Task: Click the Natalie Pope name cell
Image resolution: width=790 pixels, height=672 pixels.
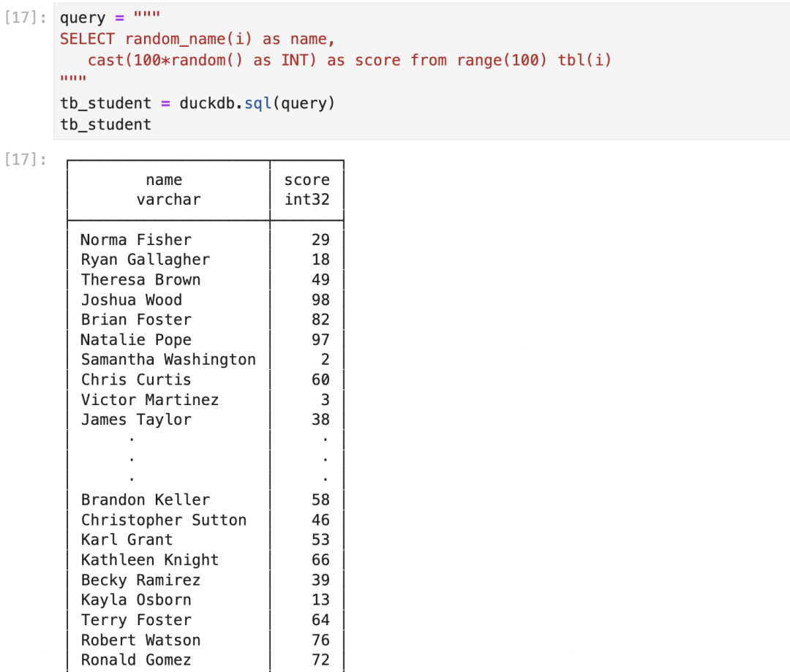Action: (136, 340)
